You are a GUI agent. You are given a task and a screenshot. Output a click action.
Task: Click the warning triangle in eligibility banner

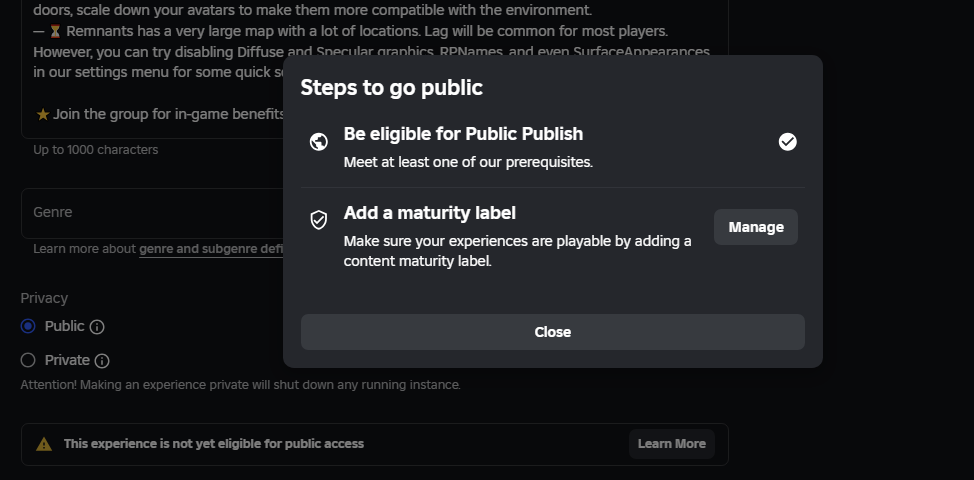44,444
